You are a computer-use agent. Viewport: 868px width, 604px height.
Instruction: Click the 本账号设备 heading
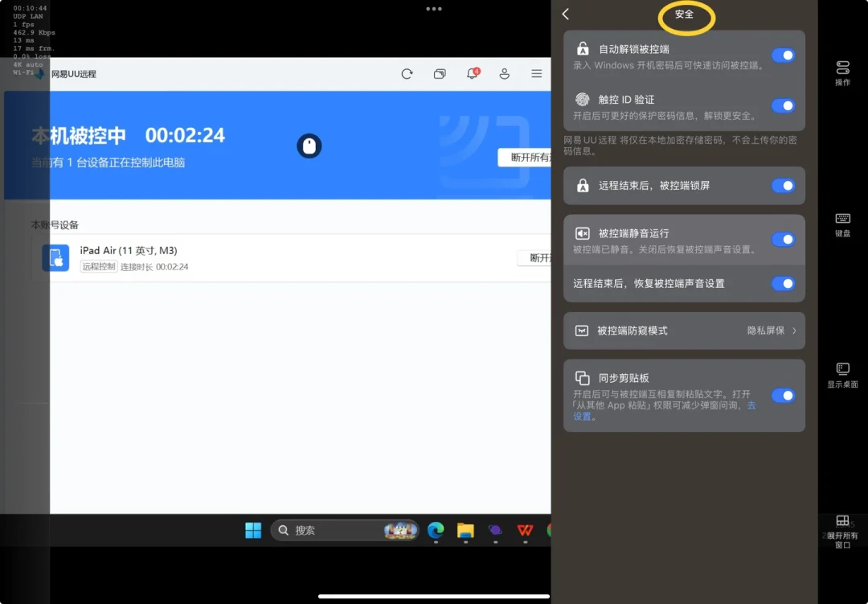pos(55,225)
